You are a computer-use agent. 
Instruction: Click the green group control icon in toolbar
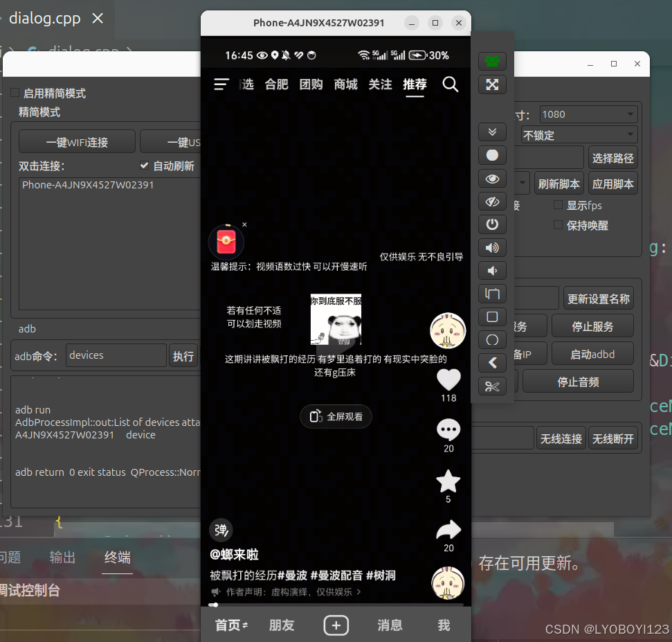(492, 62)
